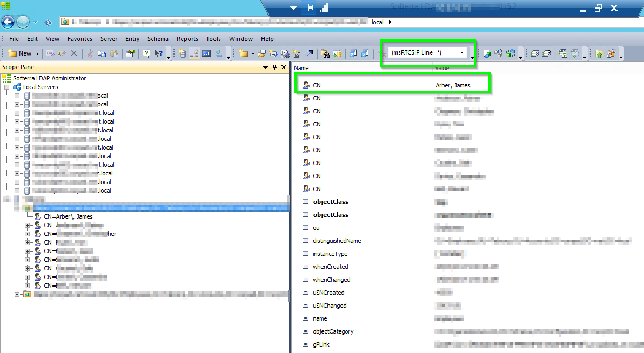Select the Local Servers tree item
644x353 pixels.
click(x=40, y=87)
